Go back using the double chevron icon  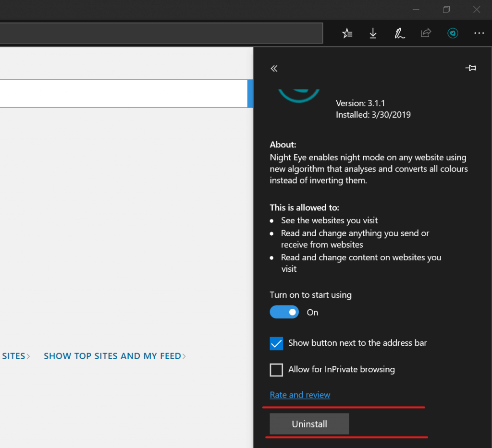(274, 68)
